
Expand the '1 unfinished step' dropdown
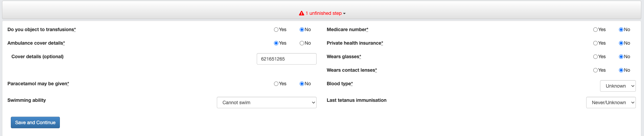click(325, 13)
